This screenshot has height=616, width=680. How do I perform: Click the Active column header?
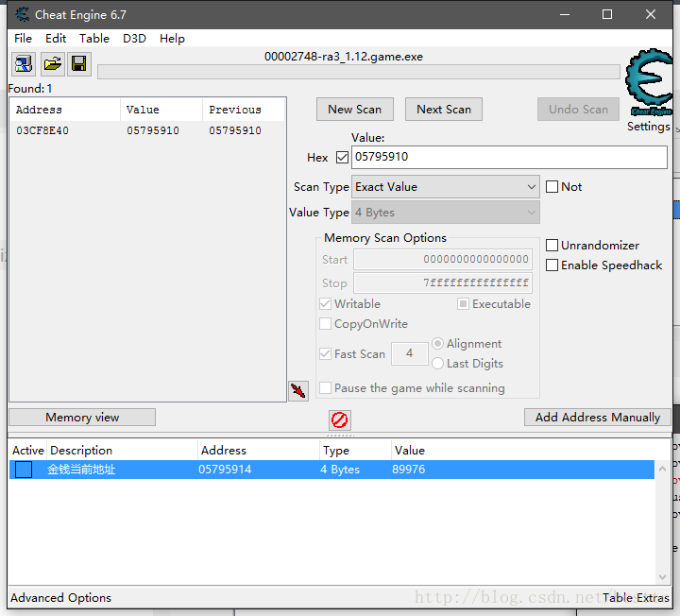pos(27,451)
